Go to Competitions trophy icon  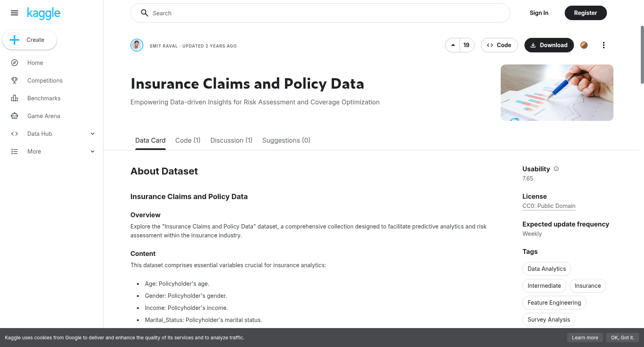pyautogui.click(x=14, y=81)
